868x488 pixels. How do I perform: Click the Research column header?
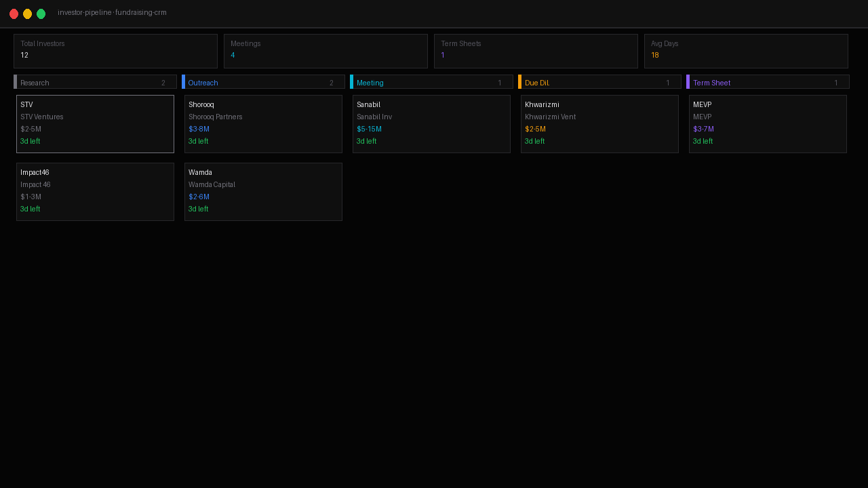click(95, 82)
